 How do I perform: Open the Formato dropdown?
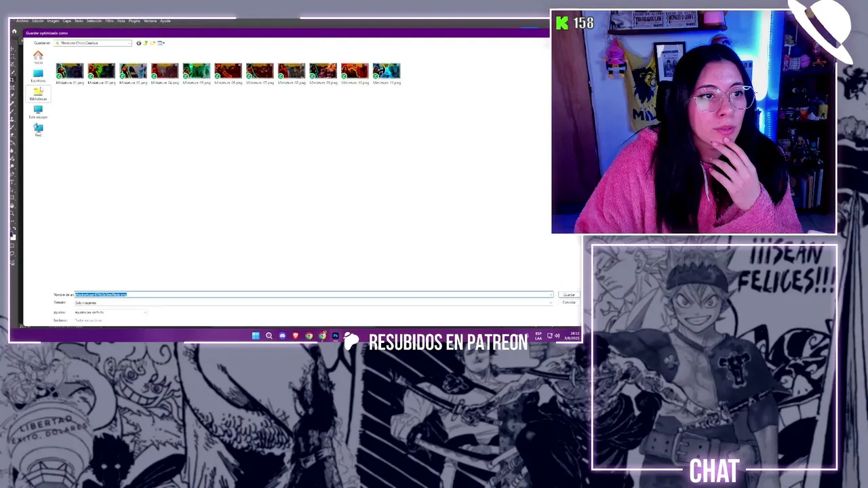[313, 302]
